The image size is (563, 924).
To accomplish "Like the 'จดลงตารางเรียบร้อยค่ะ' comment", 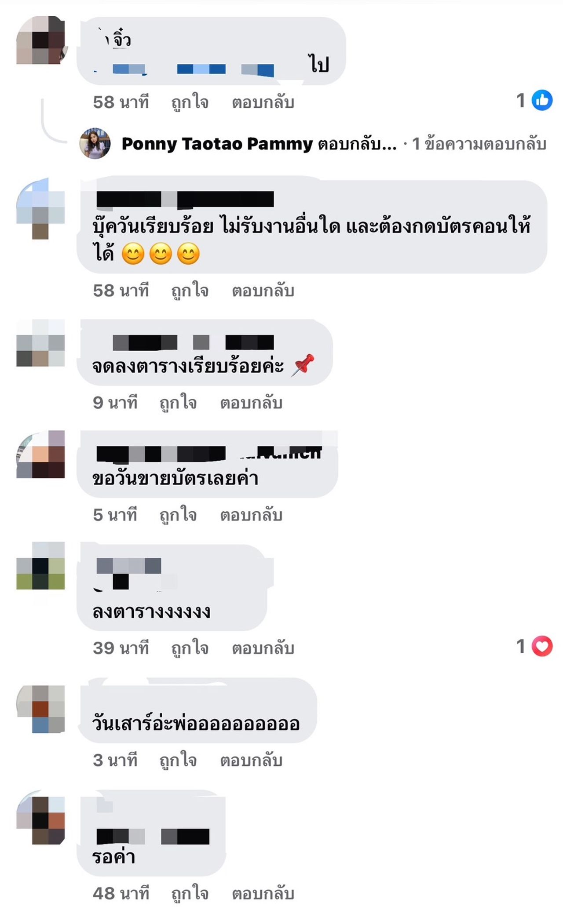I will pos(178,403).
